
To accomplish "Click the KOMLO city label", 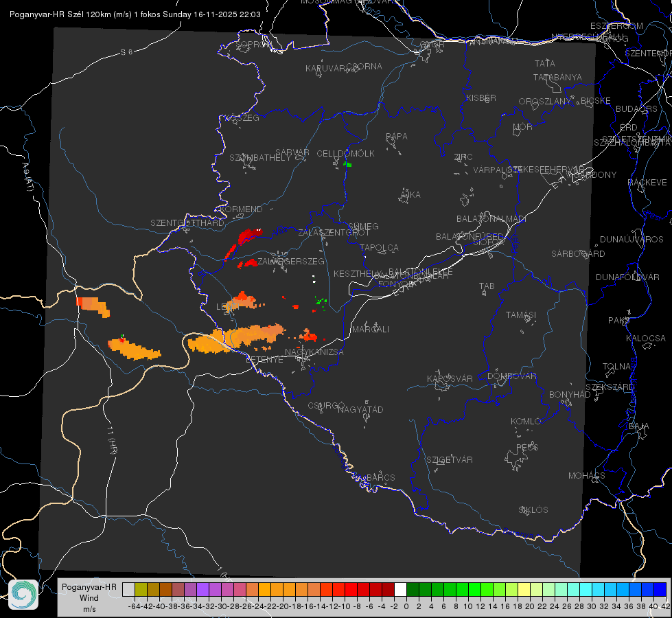I will [525, 421].
